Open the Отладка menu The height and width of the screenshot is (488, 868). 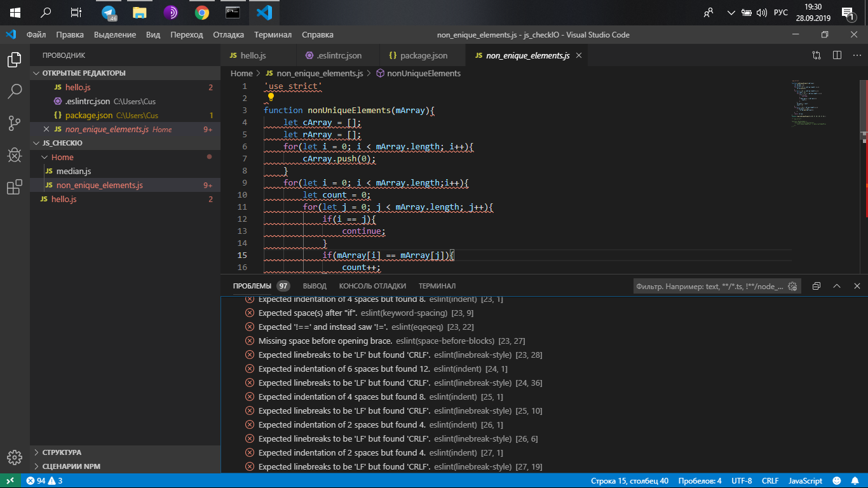pos(229,35)
